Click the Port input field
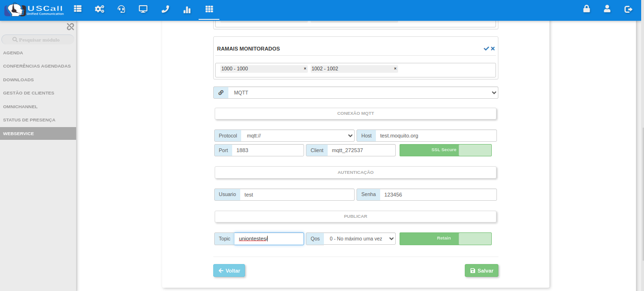The width and height of the screenshot is (644, 291). [268, 150]
